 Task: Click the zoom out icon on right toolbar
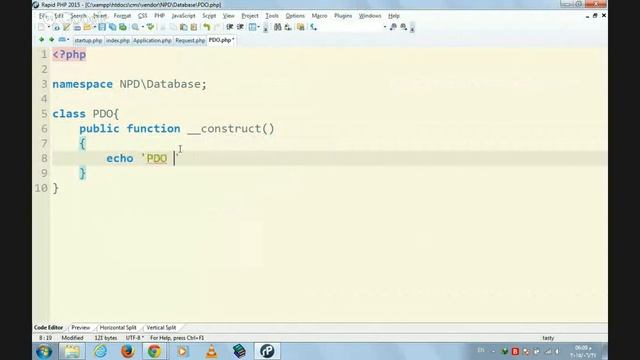click(x=393, y=27)
